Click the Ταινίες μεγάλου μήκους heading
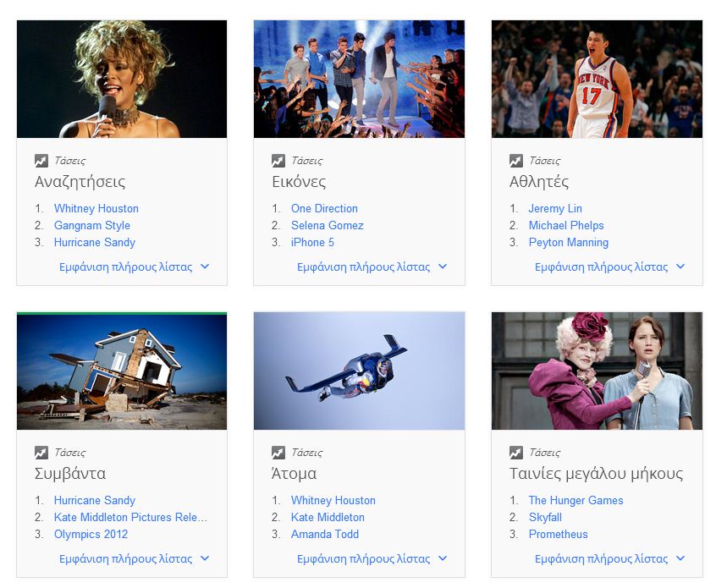 coord(597,474)
